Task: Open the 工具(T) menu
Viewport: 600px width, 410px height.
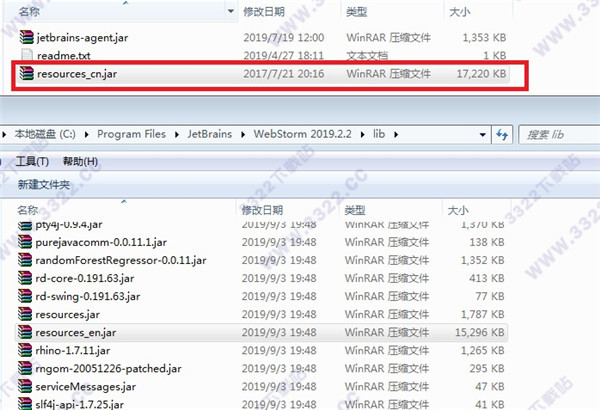Action: coord(32,161)
